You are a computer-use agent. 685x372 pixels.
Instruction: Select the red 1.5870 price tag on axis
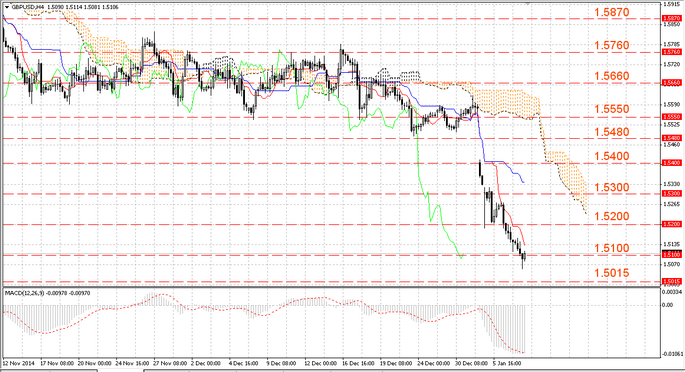point(672,18)
